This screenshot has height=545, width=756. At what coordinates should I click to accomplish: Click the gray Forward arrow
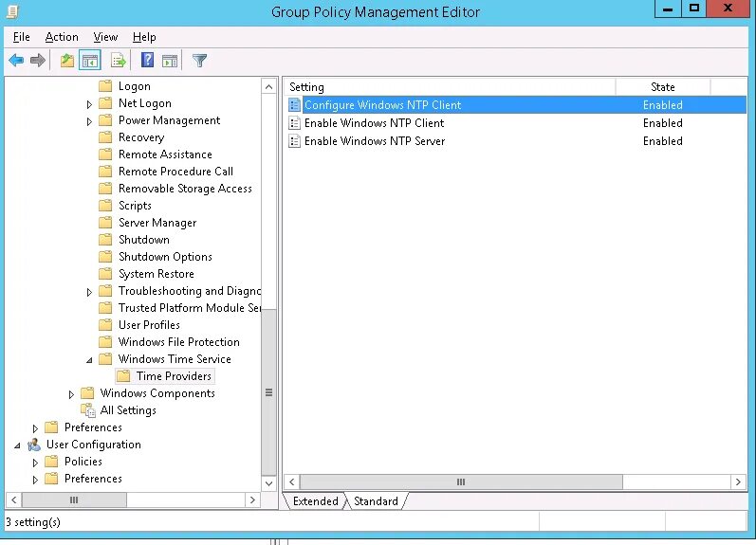tap(38, 61)
